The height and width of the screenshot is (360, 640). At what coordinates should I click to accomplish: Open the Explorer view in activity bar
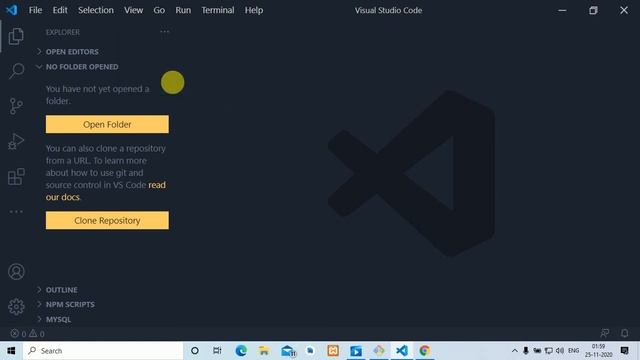coord(16,36)
